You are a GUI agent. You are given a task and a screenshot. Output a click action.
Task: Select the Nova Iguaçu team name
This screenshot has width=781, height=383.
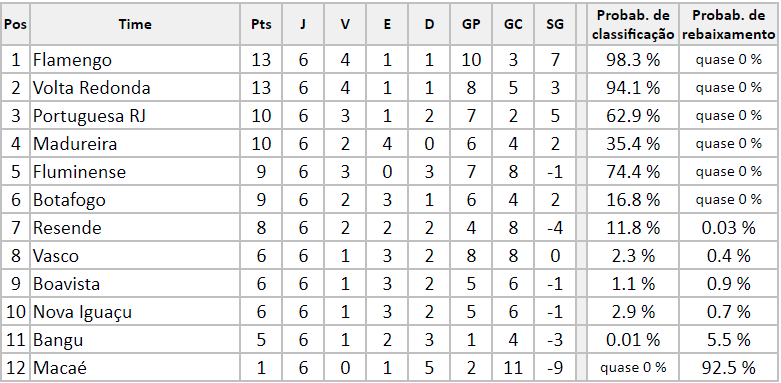click(x=82, y=312)
